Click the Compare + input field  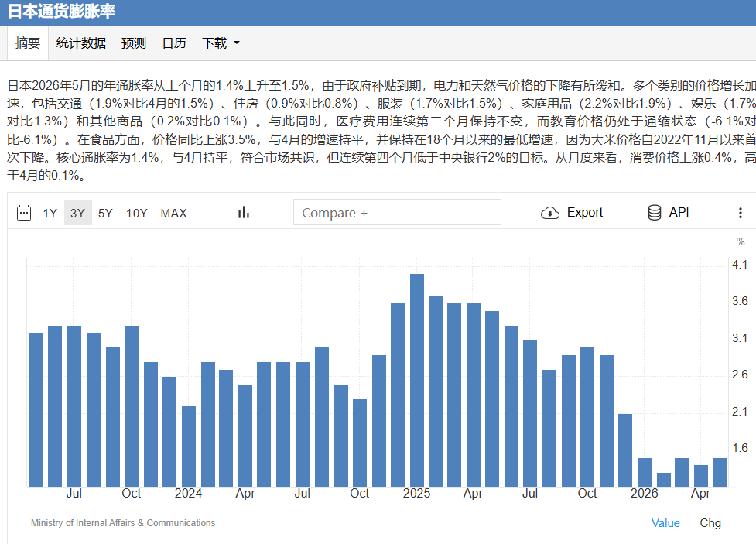pyautogui.click(x=397, y=212)
